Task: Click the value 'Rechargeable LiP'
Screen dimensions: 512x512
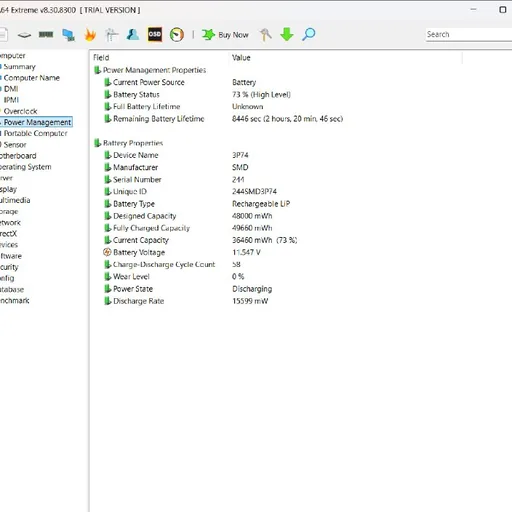Action: (x=261, y=204)
